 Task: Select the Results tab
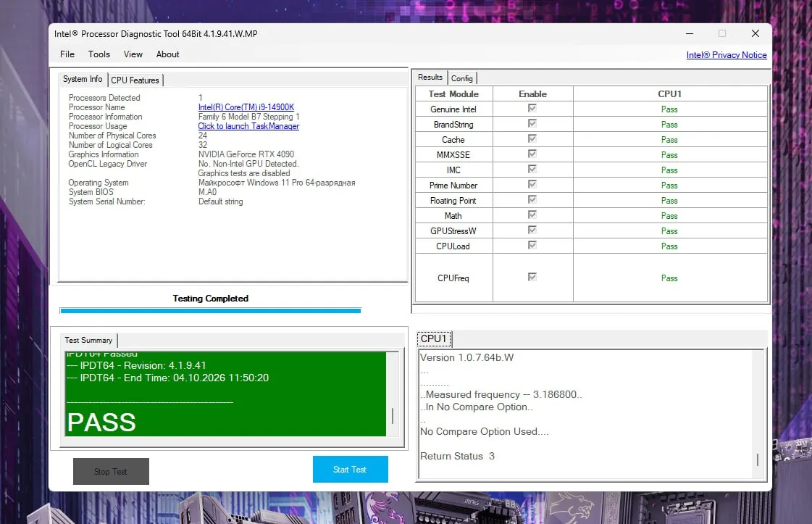(430, 78)
